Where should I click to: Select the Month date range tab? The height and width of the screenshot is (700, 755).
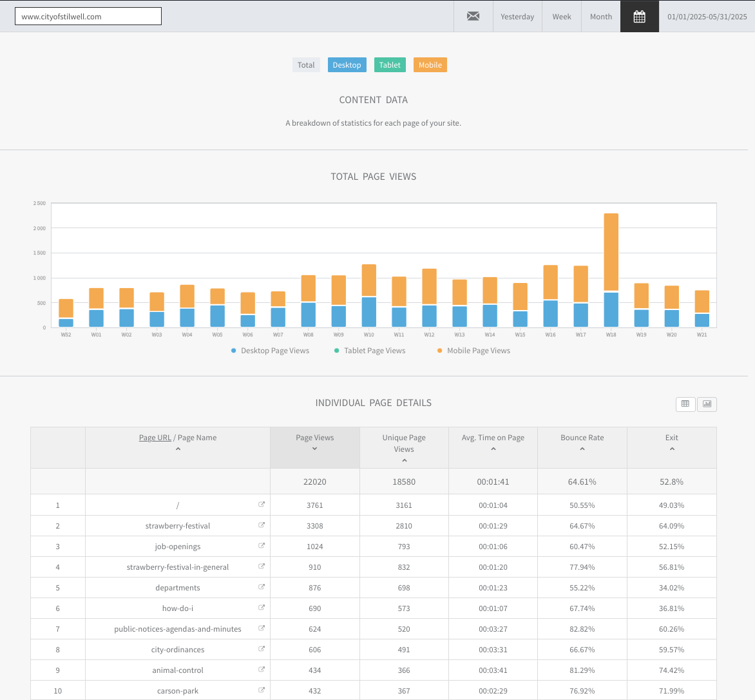[600, 17]
